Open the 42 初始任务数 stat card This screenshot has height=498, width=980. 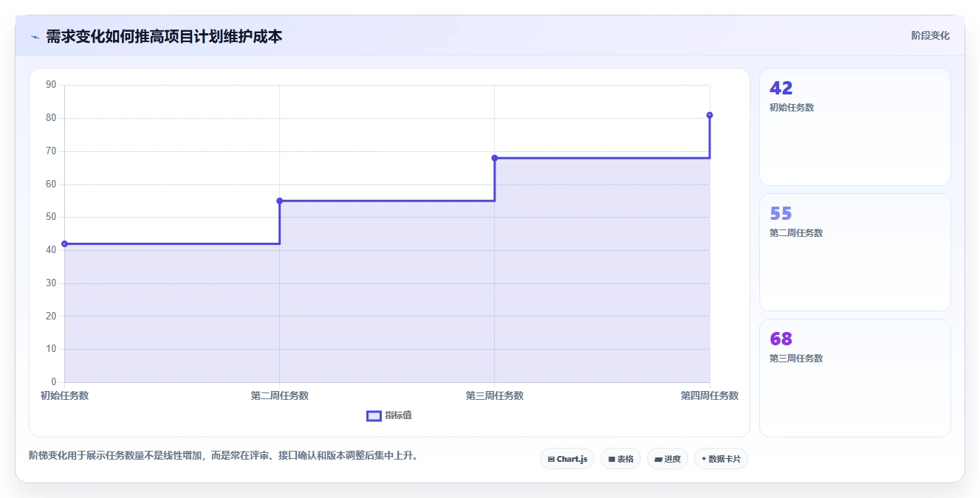click(x=854, y=127)
